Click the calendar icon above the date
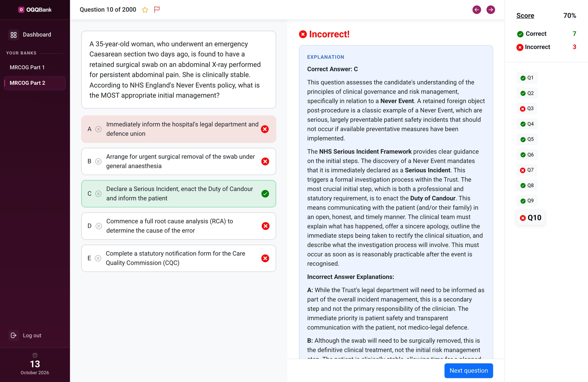Image resolution: width=588 pixels, height=382 pixels. click(x=35, y=355)
